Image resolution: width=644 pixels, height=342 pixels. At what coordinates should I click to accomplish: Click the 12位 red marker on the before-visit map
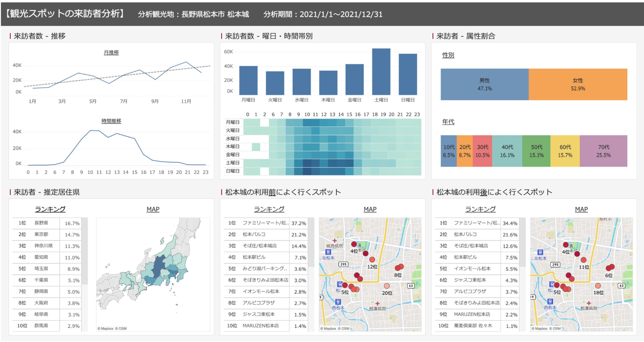pyautogui.click(x=372, y=260)
